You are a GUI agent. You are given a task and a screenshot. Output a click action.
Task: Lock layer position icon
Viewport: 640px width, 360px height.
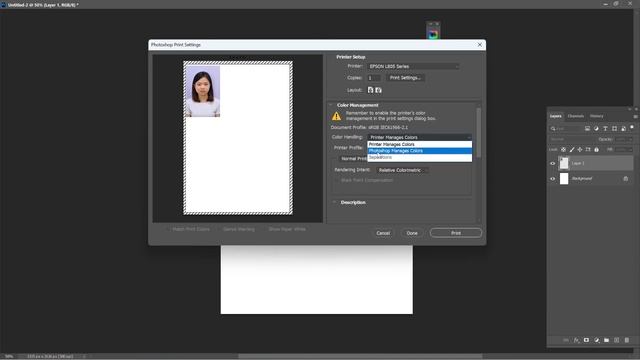point(580,150)
